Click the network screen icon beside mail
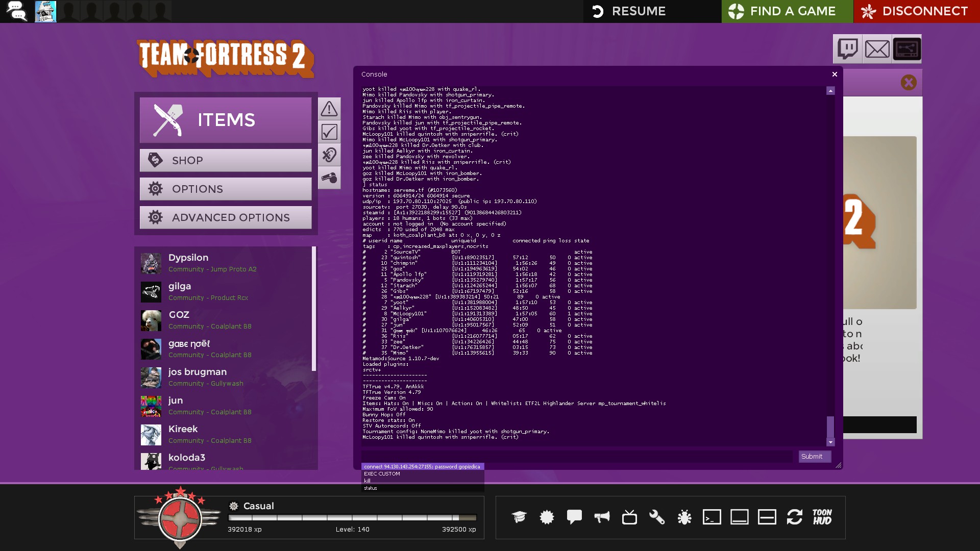The height and width of the screenshot is (551, 980). point(907,49)
